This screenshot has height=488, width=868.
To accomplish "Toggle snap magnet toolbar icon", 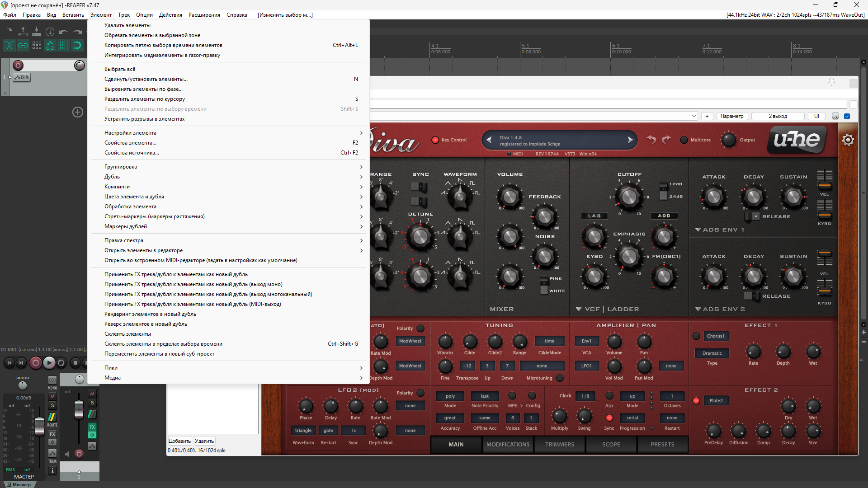I will click(x=77, y=45).
